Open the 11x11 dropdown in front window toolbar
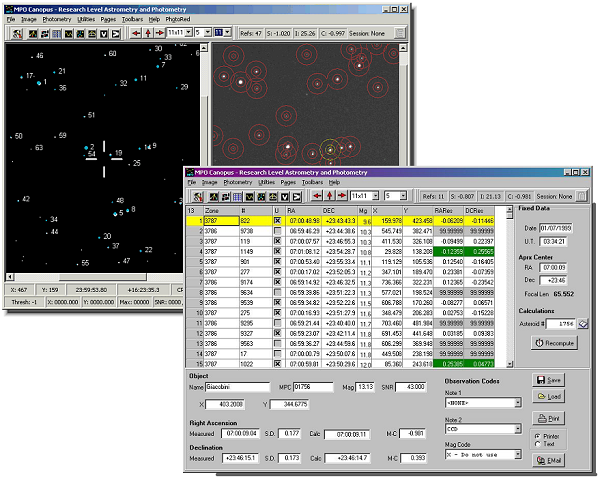600x481 pixels. tap(375, 196)
